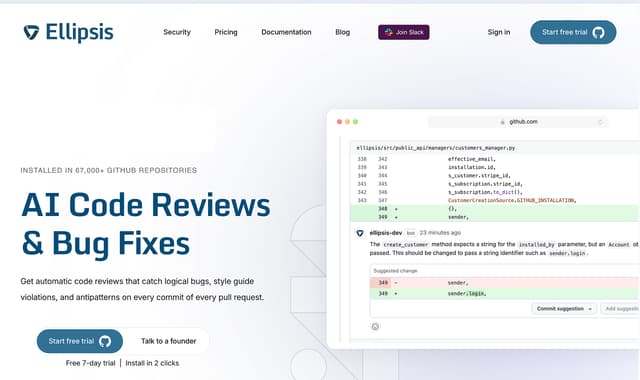This screenshot has height=380, width=640.
Task: Click GitHub icon in hero trial button
Action: point(105,341)
